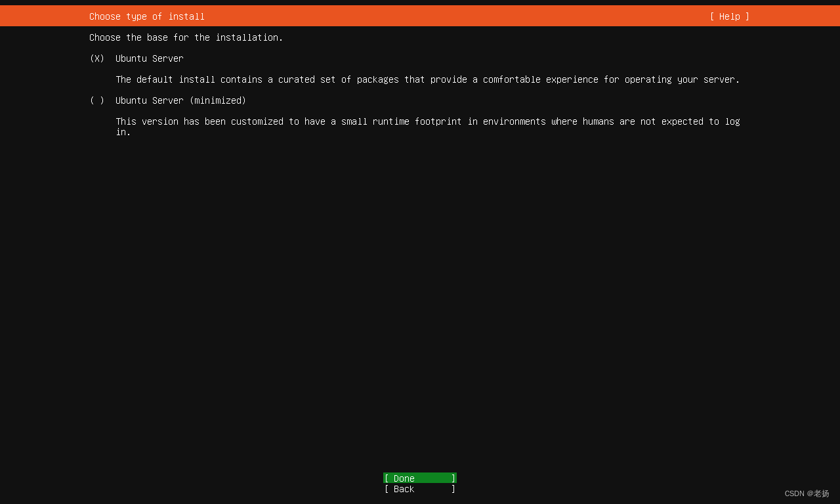Click the orange header bar

pos(420,16)
